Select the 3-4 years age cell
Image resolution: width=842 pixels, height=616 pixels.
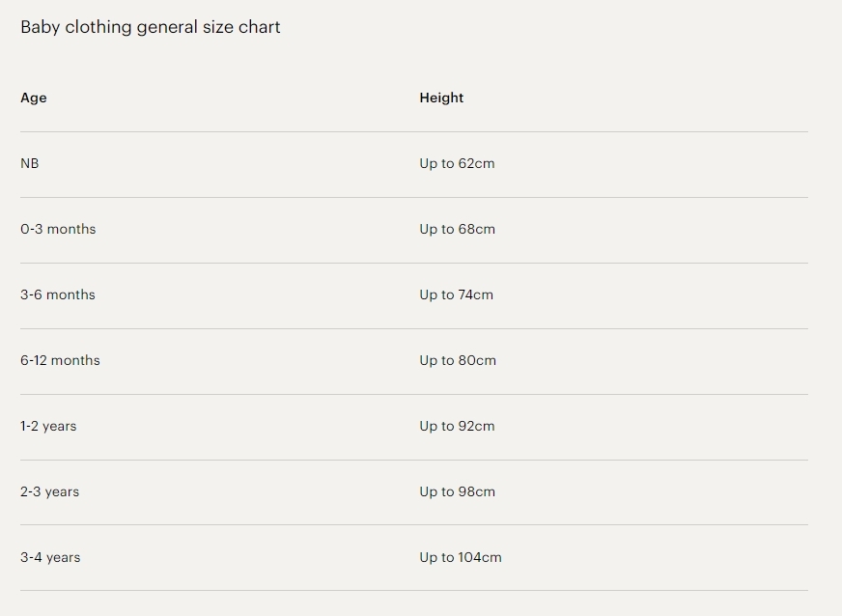(50, 557)
